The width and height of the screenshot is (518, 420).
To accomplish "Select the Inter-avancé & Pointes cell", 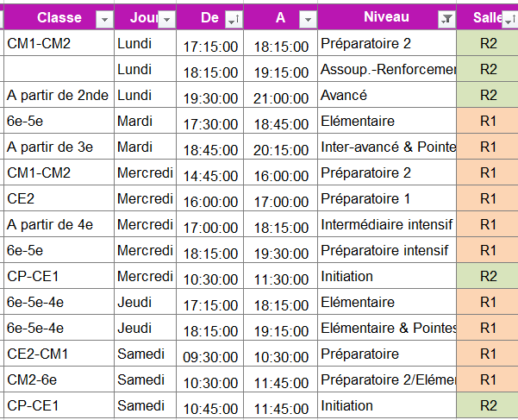I will coord(387,147).
